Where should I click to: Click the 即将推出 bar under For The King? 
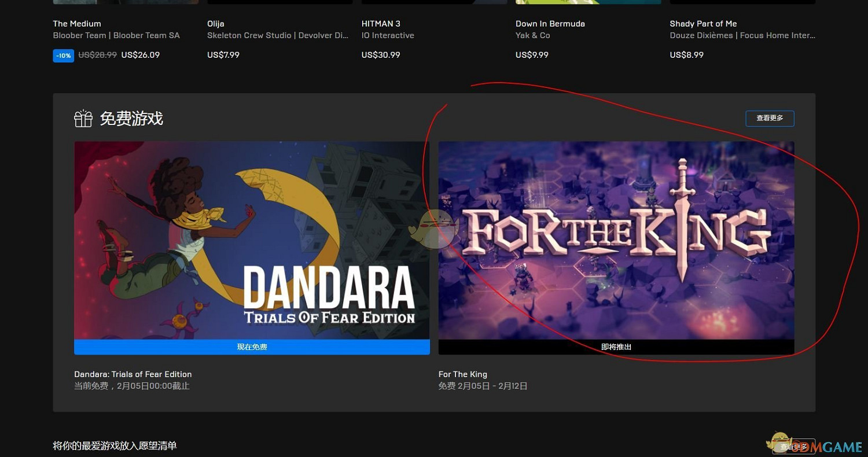coord(616,347)
